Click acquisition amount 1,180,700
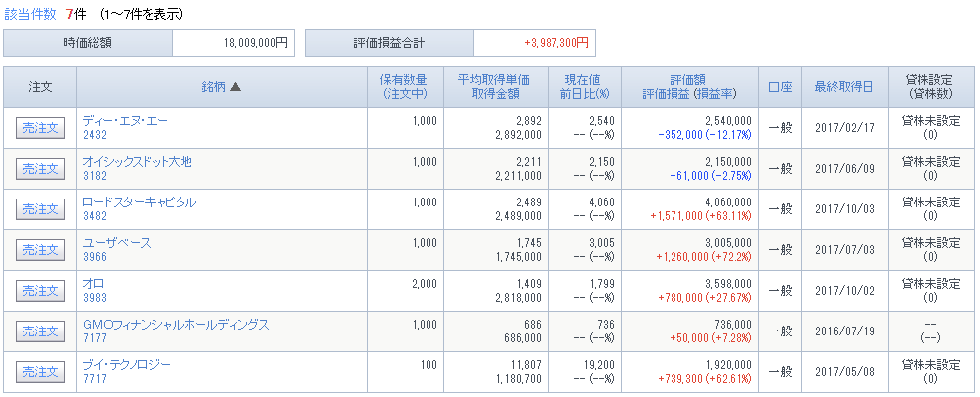The height and width of the screenshot is (397, 980). coord(517,378)
